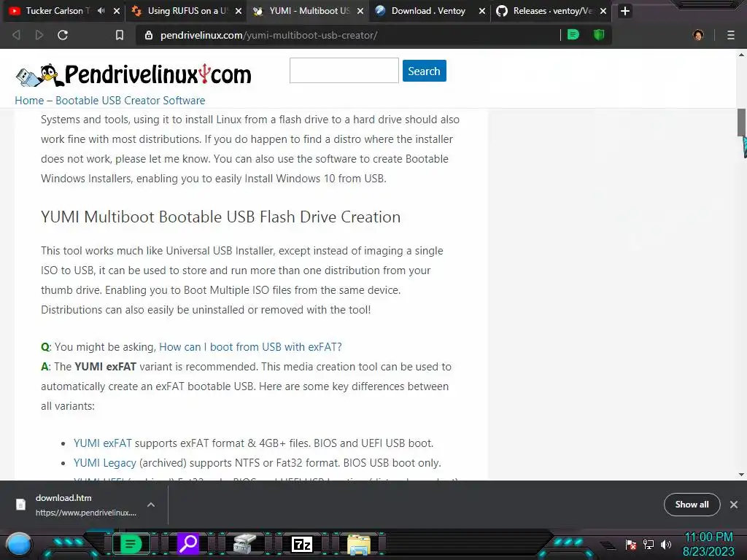Click the page vertical scrollbar thumb

click(x=742, y=122)
